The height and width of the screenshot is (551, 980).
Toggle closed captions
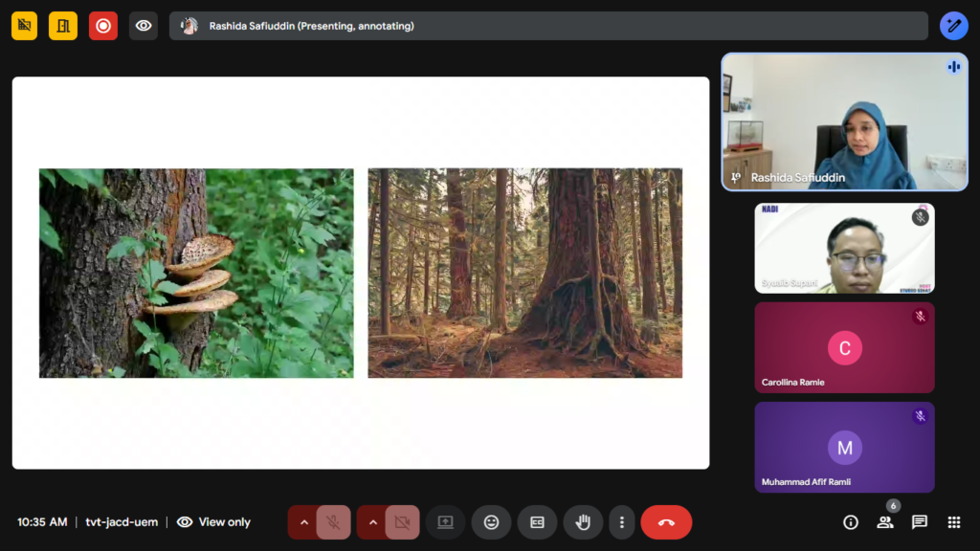tap(537, 522)
